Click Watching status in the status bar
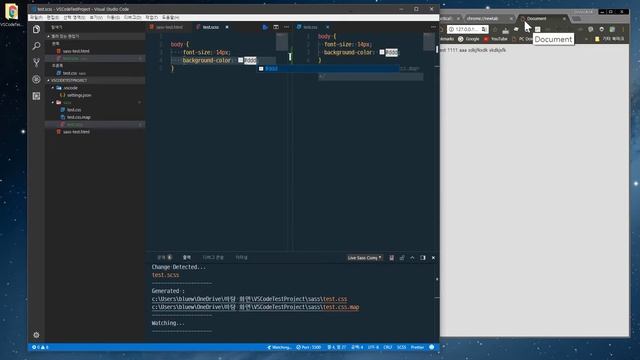This screenshot has width=640, height=360. point(280,347)
